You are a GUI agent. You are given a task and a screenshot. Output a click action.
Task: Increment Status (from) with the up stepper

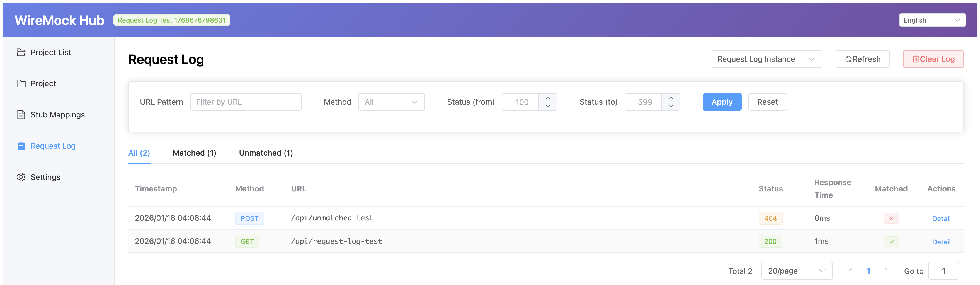[x=547, y=98]
